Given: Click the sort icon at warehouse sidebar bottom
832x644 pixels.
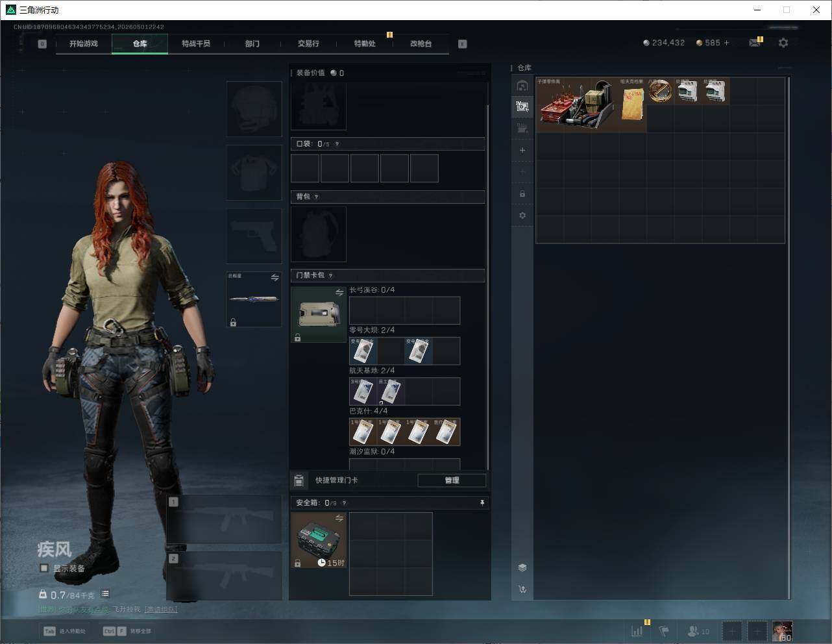Looking at the screenshot, I should (x=522, y=589).
